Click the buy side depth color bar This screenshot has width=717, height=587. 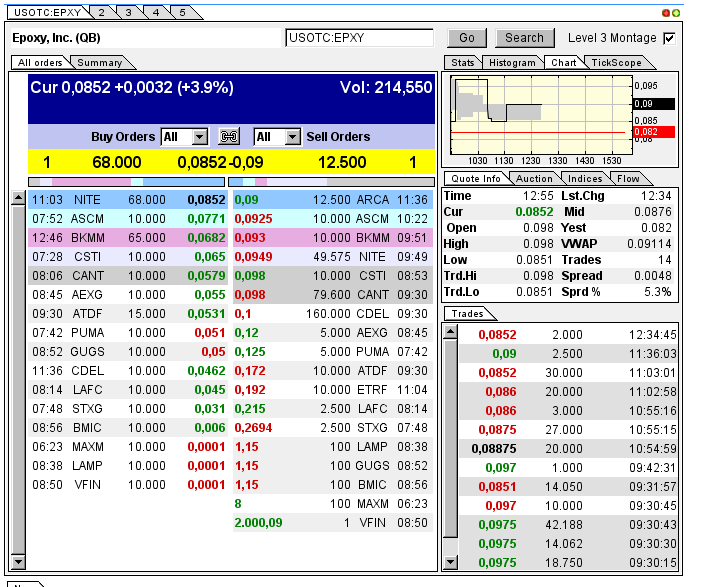(126, 182)
